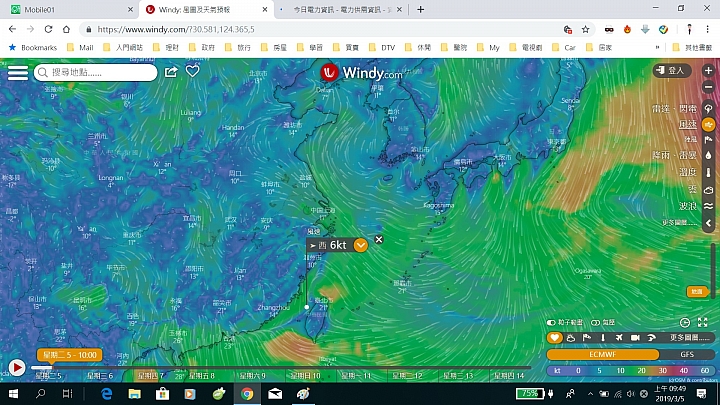This screenshot has height=405, width=720.
Task: Select the radar lightning text label
Action: 674,109
